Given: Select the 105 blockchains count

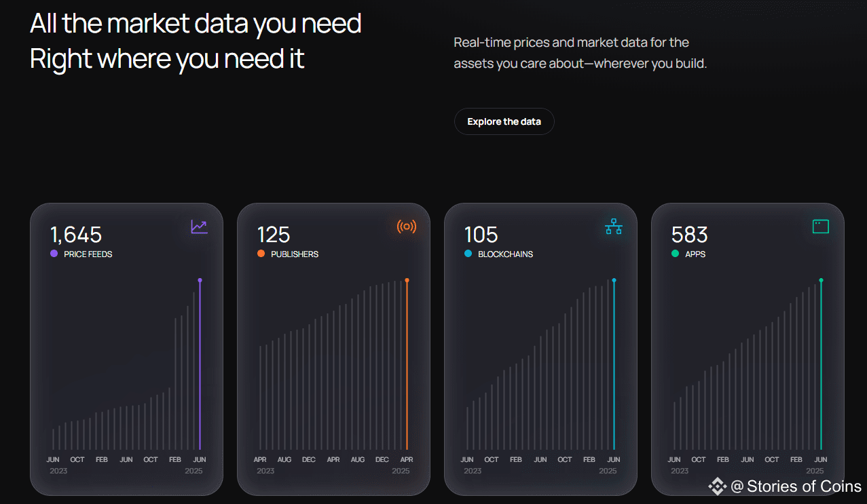Looking at the screenshot, I should coord(481,235).
